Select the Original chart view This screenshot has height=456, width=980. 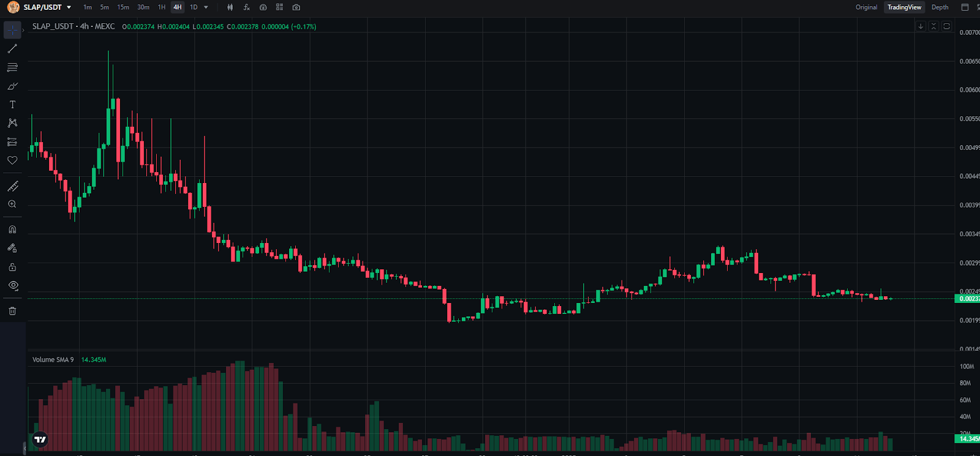coord(866,7)
